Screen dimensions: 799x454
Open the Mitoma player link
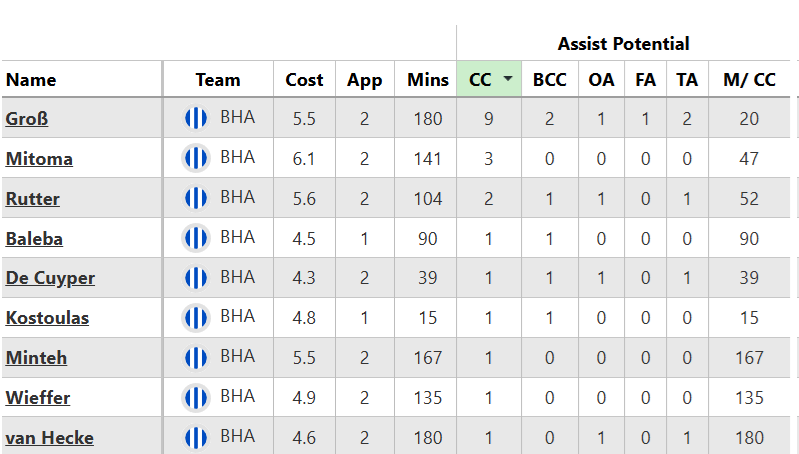coord(39,159)
